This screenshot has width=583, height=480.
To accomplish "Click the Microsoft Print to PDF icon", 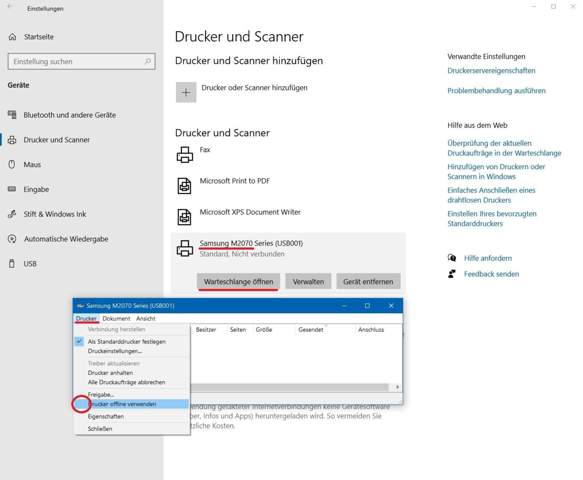I will click(185, 186).
